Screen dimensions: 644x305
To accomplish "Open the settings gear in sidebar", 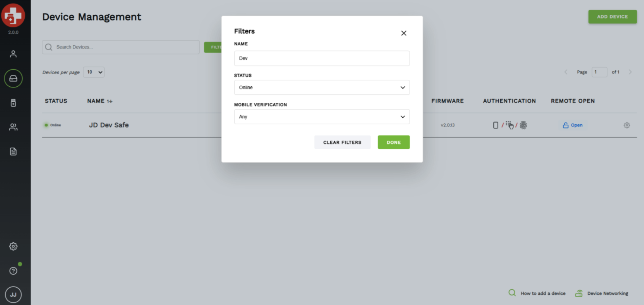I will [x=13, y=246].
